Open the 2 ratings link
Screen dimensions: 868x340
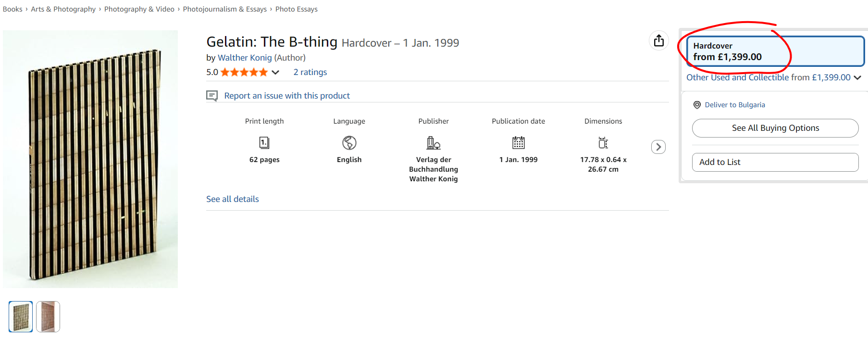(310, 72)
